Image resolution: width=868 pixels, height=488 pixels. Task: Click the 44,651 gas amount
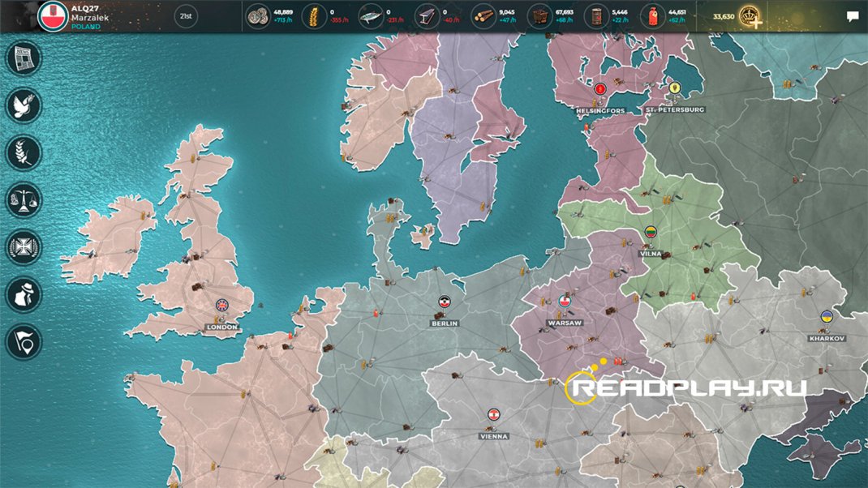(677, 12)
